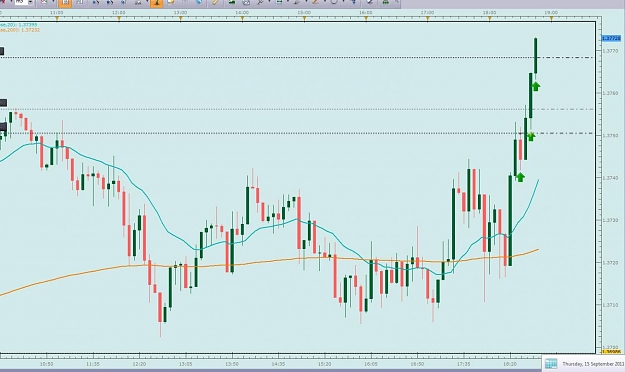Click the 10:50 label on bottom time axis
This screenshot has width=625, height=372.
(x=46, y=364)
